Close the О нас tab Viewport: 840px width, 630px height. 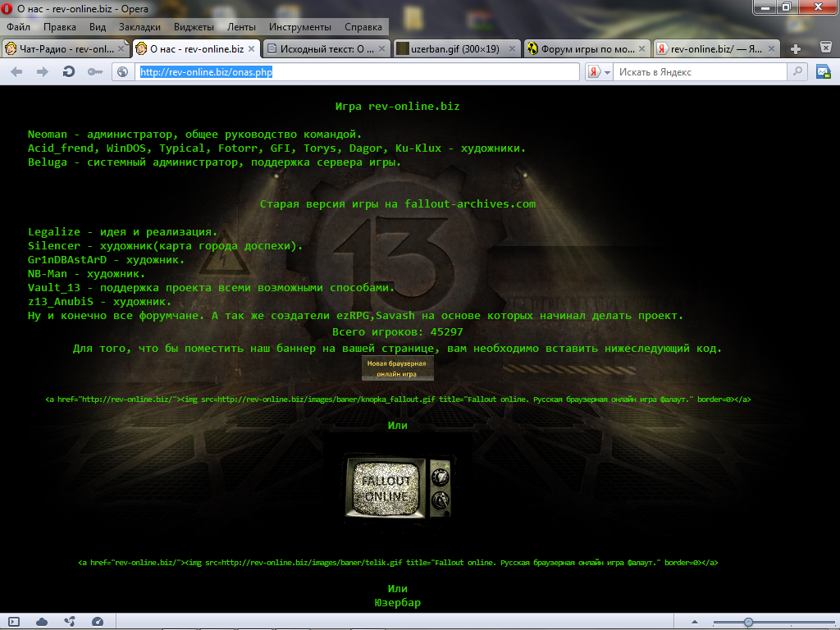click(251, 48)
